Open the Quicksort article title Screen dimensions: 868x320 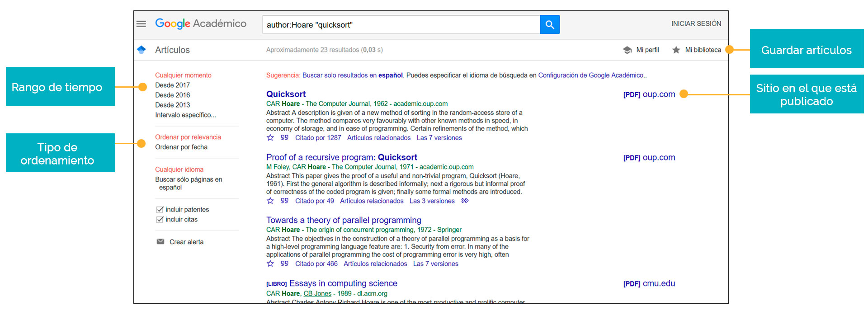286,94
